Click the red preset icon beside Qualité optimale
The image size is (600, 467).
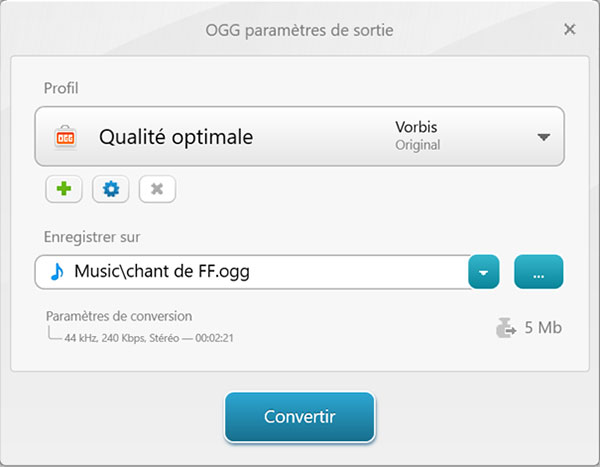tap(65, 137)
